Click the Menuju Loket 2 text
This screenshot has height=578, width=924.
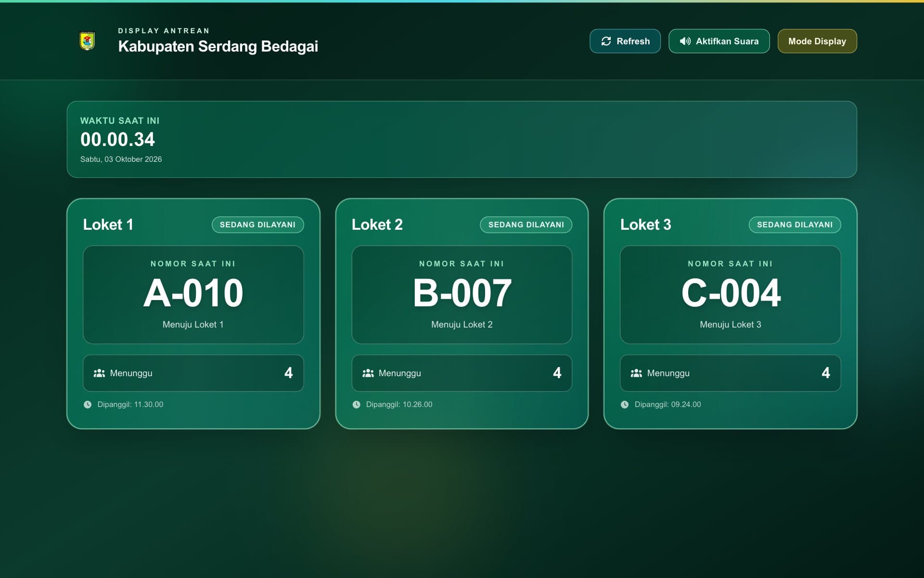tap(462, 325)
